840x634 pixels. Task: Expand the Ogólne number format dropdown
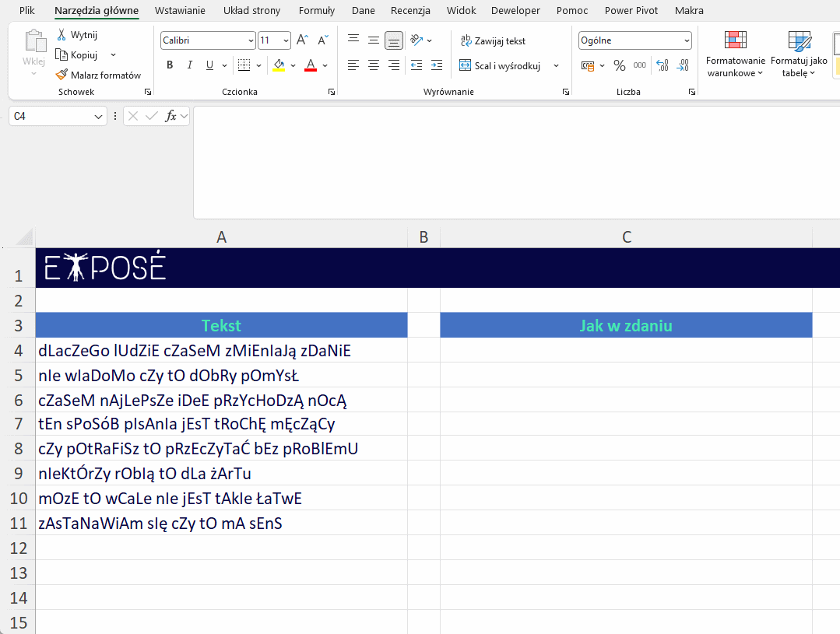pos(686,40)
